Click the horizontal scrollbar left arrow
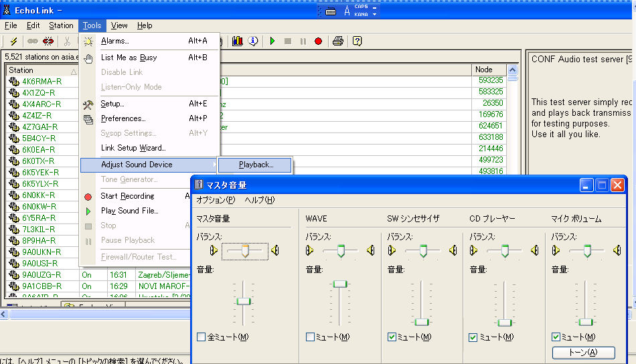 pos(3,314)
